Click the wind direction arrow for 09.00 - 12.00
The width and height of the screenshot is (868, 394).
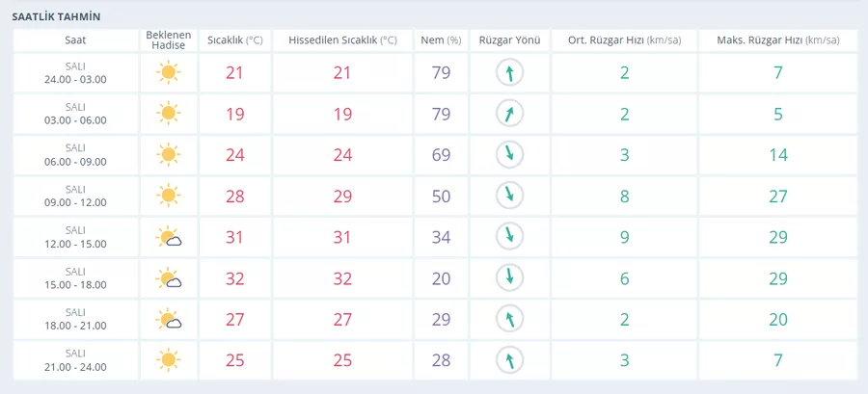(x=510, y=197)
